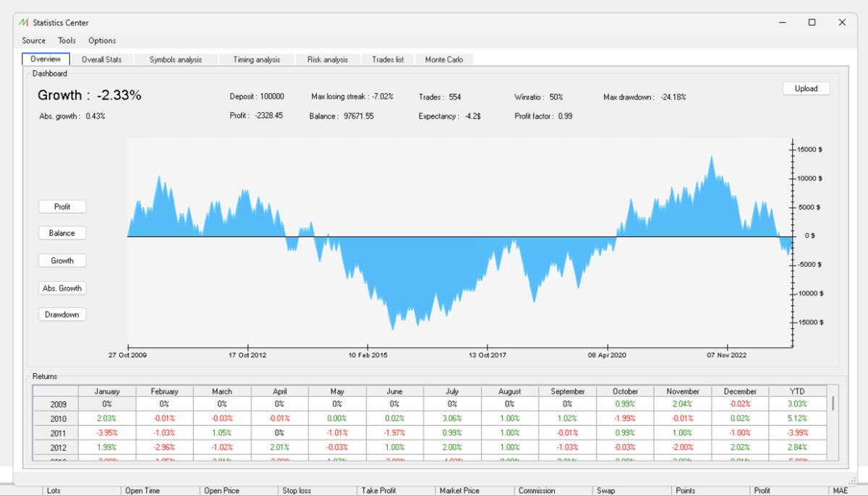The width and height of the screenshot is (868, 496).
Task: Open the Options menu
Action: [x=102, y=40]
